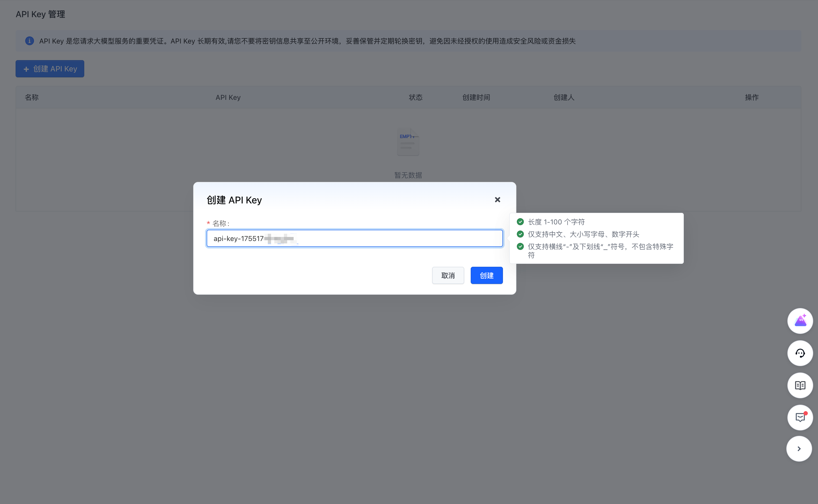Click green check beside 长度 1-100 个字符
The width and height of the screenshot is (818, 504).
(520, 222)
